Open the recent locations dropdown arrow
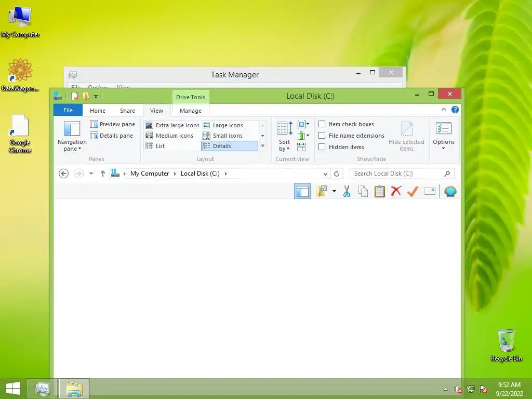The image size is (532, 399). coord(91,174)
